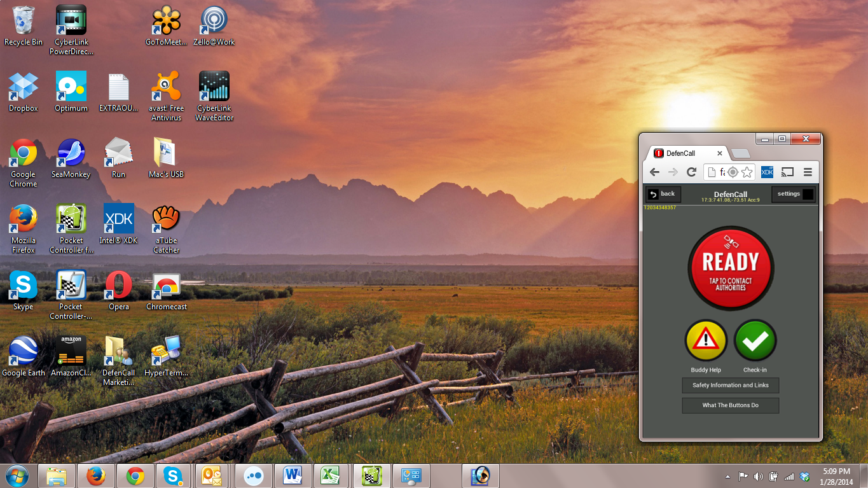This screenshot has width=868, height=488.
Task: Tap the red READY button to contact authorities
Action: click(731, 268)
